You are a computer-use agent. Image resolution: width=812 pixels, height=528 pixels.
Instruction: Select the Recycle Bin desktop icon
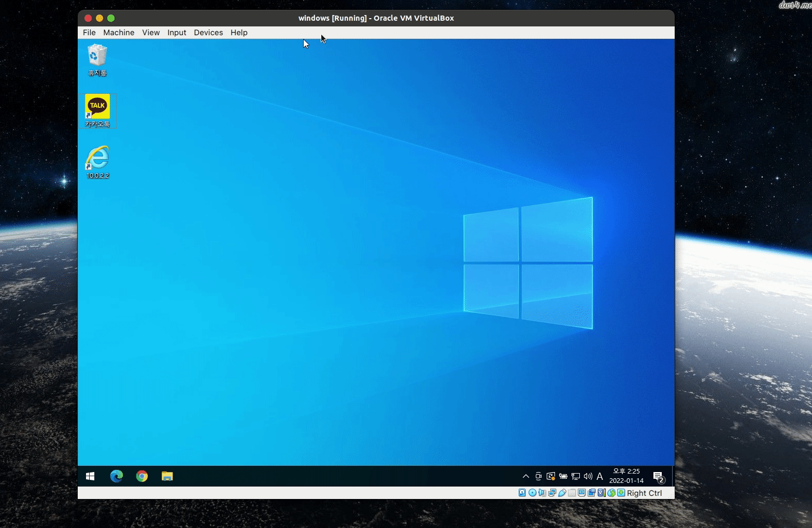[97, 60]
